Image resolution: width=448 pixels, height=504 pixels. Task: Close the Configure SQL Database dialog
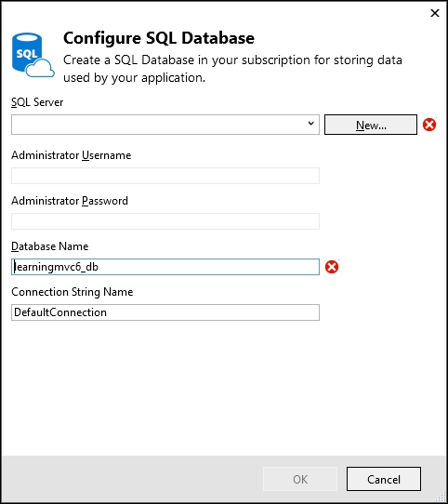point(435,13)
